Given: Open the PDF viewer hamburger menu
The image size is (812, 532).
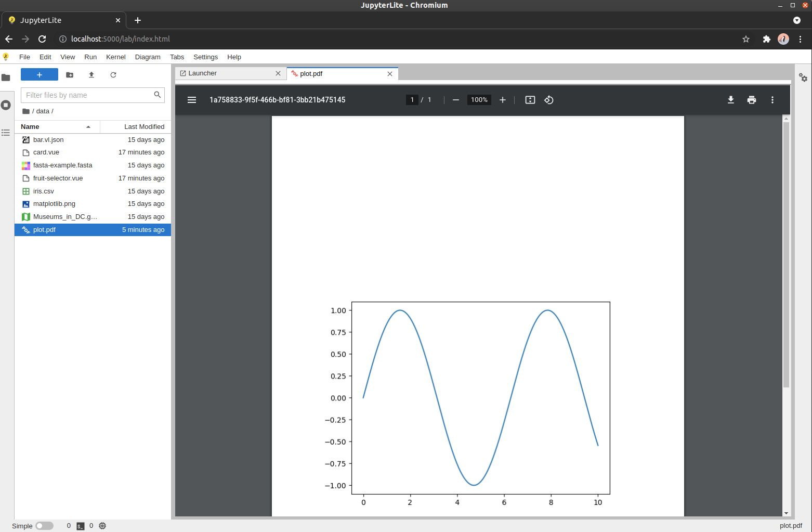Looking at the screenshot, I should [x=192, y=100].
